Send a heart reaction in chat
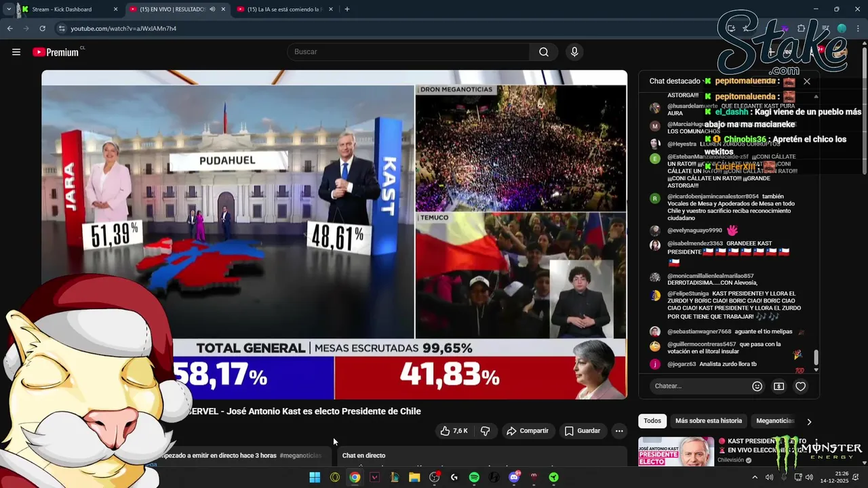 (801, 386)
